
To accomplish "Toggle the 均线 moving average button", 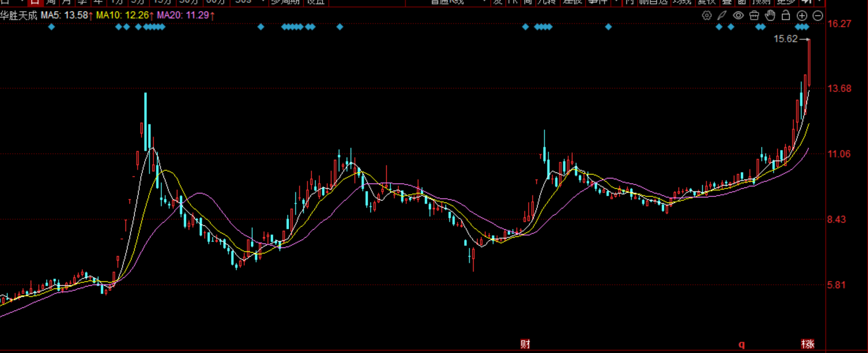I will (x=682, y=2).
